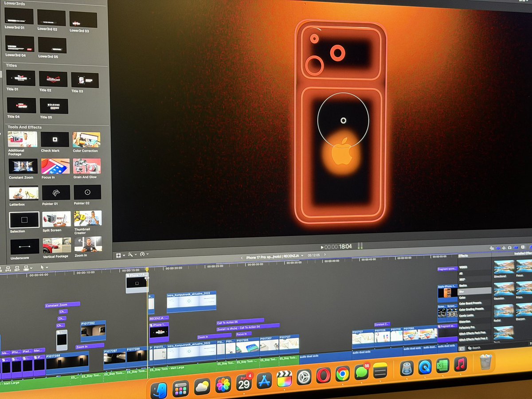Select Glitch Effects Pack Free 2 category
The height and width of the screenshot is (399, 532).
click(474, 339)
